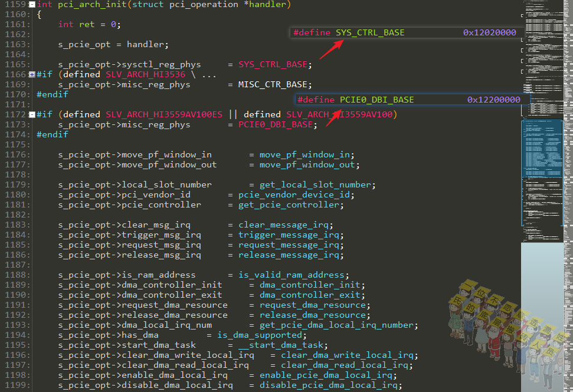The height and width of the screenshot is (392, 573).
Task: Click clear_message_irq function reference
Action: coord(284,225)
